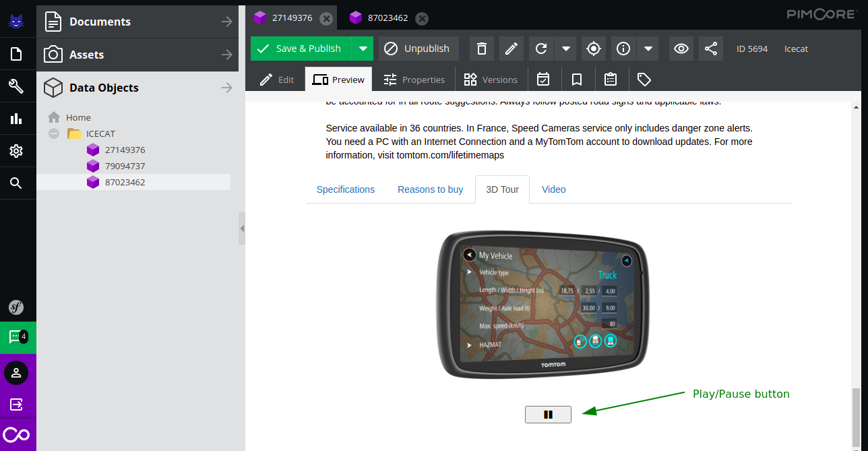Click the Symfony profiler icon

tap(16, 307)
